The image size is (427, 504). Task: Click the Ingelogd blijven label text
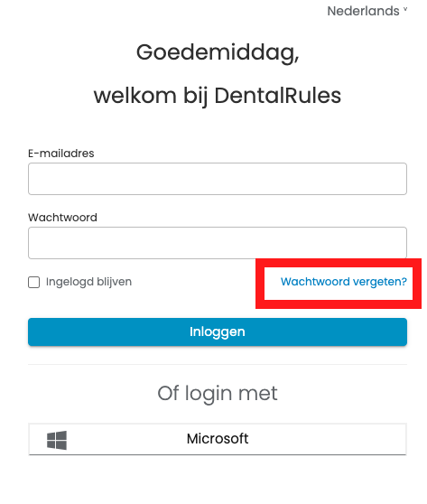point(88,282)
